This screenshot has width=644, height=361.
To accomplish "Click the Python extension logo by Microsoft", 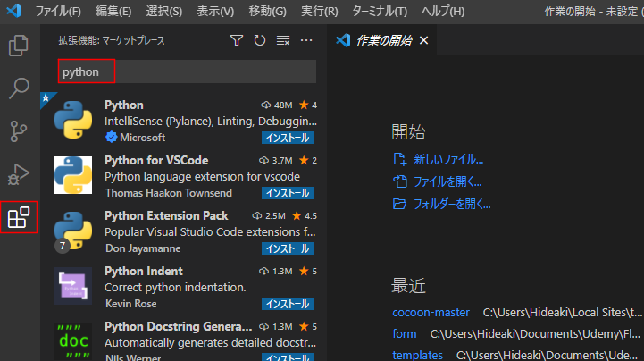I will coord(73,120).
